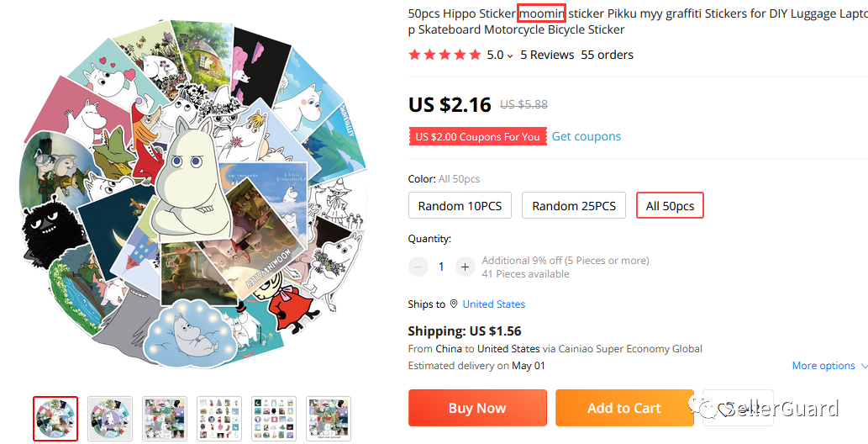The width and height of the screenshot is (868, 444).
Task: Open the United States ship-to selector
Action: tap(493, 304)
